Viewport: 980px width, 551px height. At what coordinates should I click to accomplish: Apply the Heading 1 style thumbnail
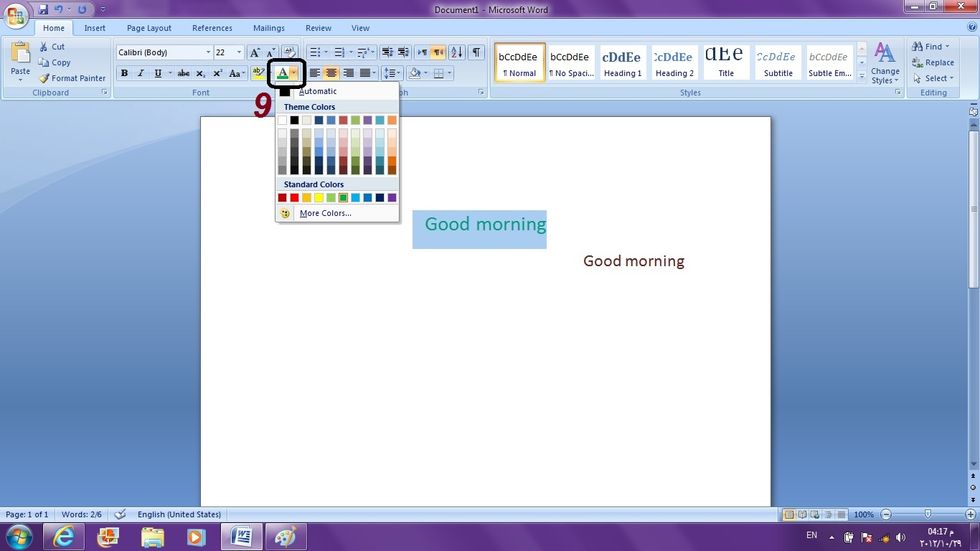tap(622, 62)
